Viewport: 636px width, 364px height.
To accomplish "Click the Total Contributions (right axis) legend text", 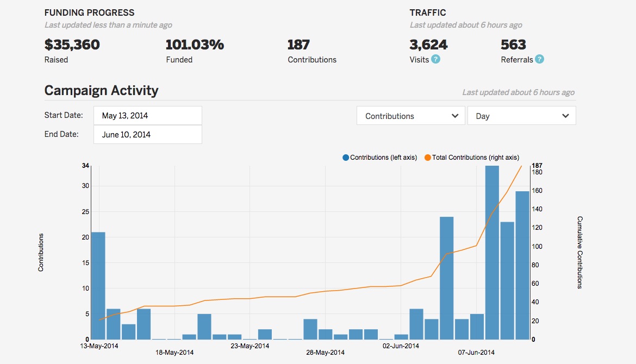I will (x=476, y=158).
